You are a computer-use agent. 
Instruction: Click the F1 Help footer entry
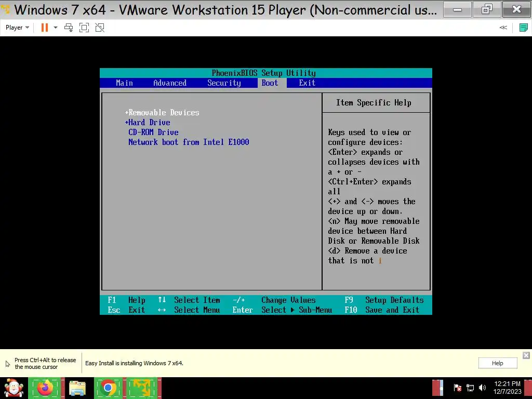click(x=126, y=300)
